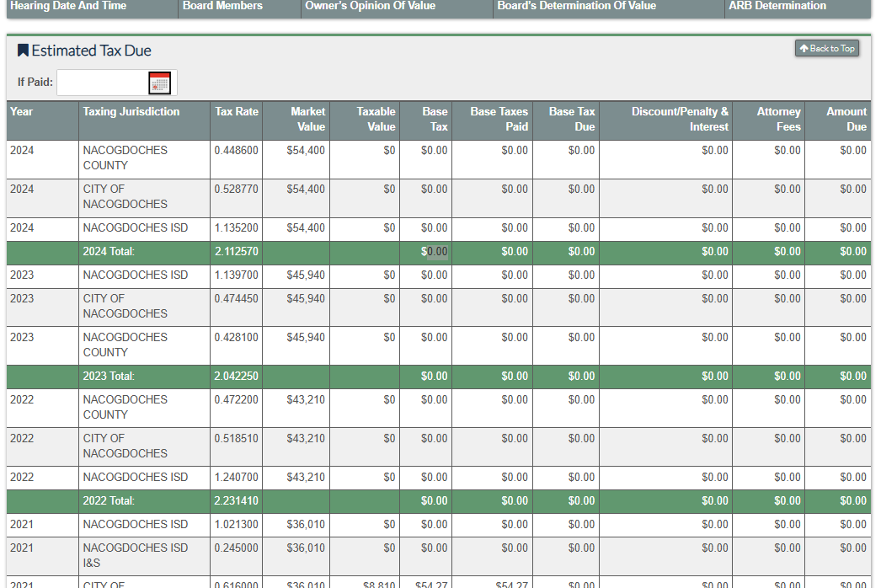881x588 pixels.
Task: Select the Tax Rate column header
Action: click(237, 112)
